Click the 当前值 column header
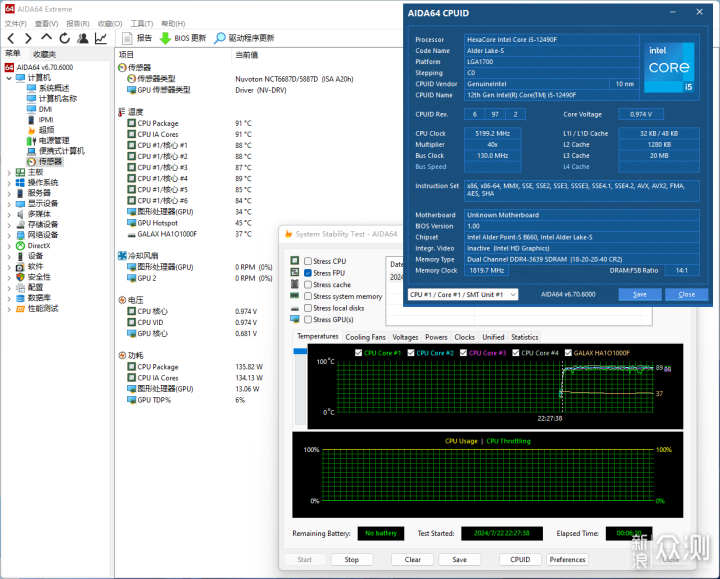Image resolution: width=720 pixels, height=579 pixels. coord(247,55)
